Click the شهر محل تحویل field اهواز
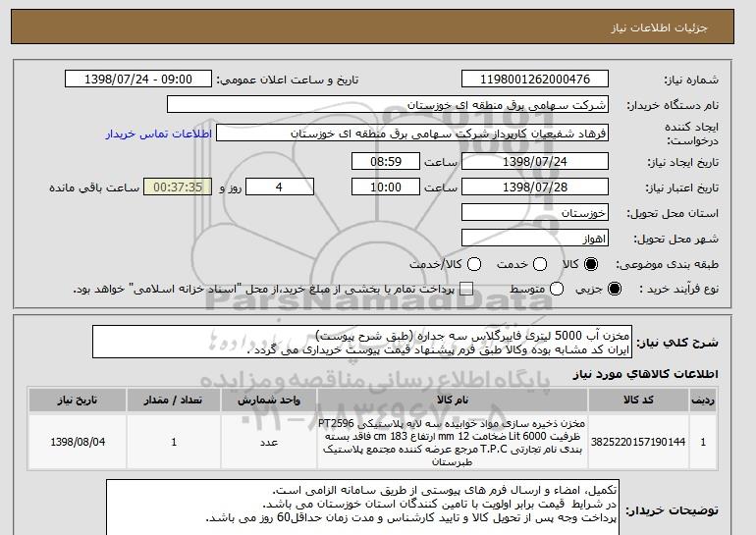This screenshot has height=535, width=756. click(535, 238)
